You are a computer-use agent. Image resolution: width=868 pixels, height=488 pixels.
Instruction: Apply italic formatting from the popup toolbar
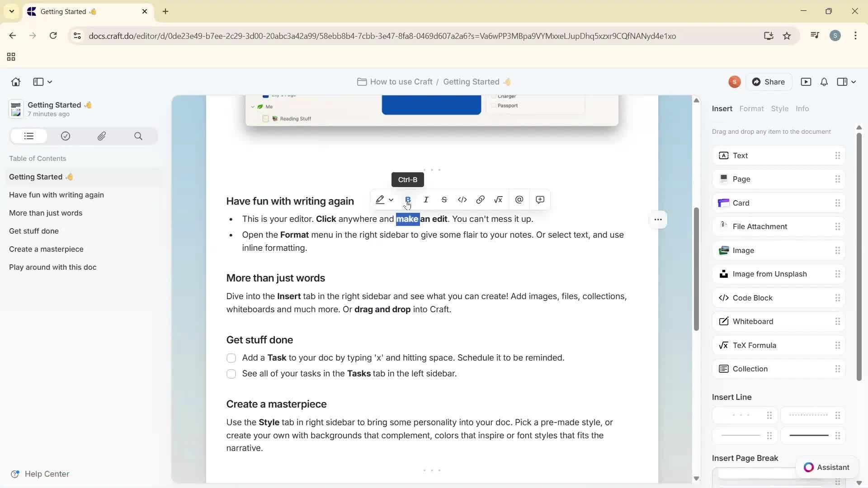tap(426, 199)
